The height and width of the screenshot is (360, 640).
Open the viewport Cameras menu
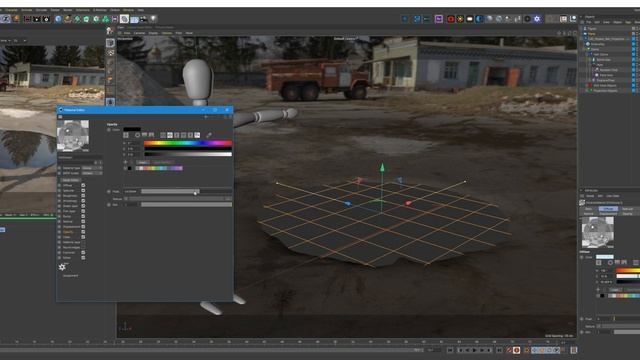pos(140,33)
